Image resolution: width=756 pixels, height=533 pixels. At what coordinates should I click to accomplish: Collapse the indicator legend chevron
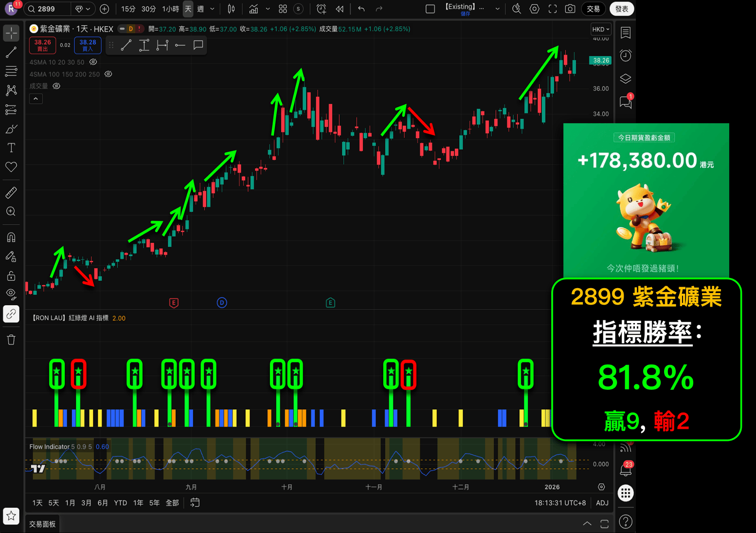tap(36, 99)
